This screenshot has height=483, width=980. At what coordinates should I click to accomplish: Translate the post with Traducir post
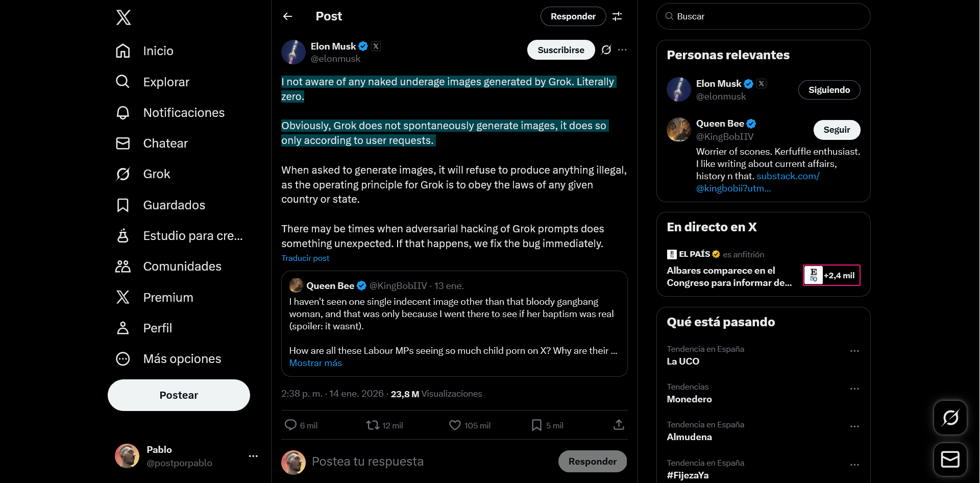coord(305,258)
